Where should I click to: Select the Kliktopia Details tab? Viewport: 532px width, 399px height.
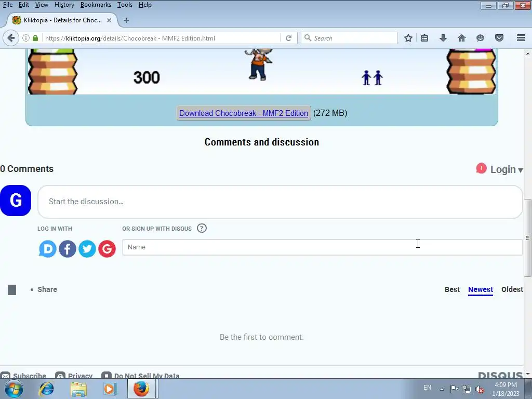tap(62, 20)
